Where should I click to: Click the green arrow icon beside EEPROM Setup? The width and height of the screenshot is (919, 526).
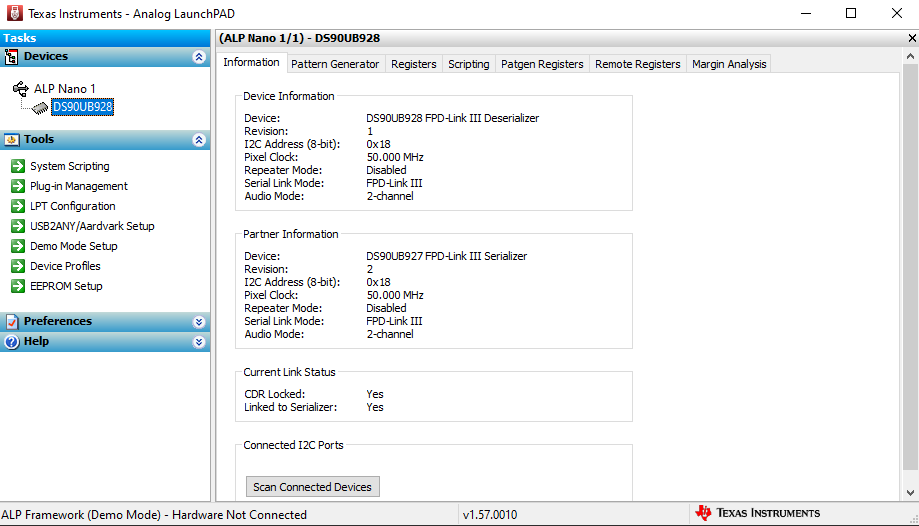(x=18, y=286)
